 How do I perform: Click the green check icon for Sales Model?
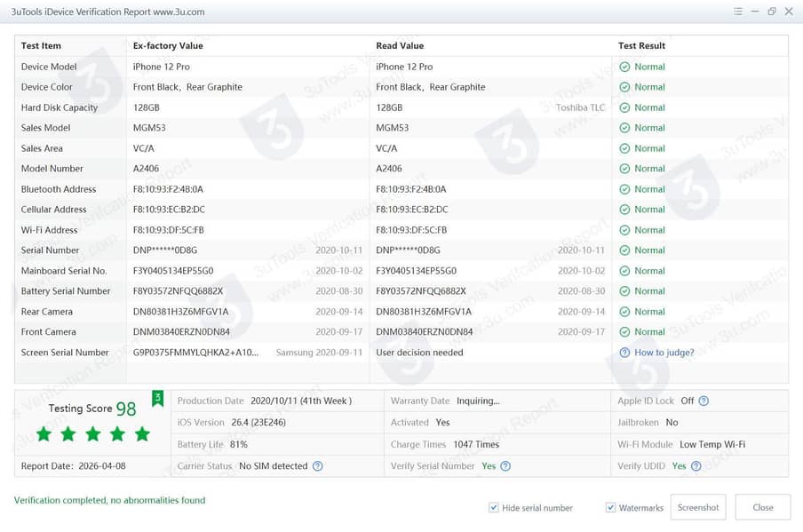pos(624,128)
